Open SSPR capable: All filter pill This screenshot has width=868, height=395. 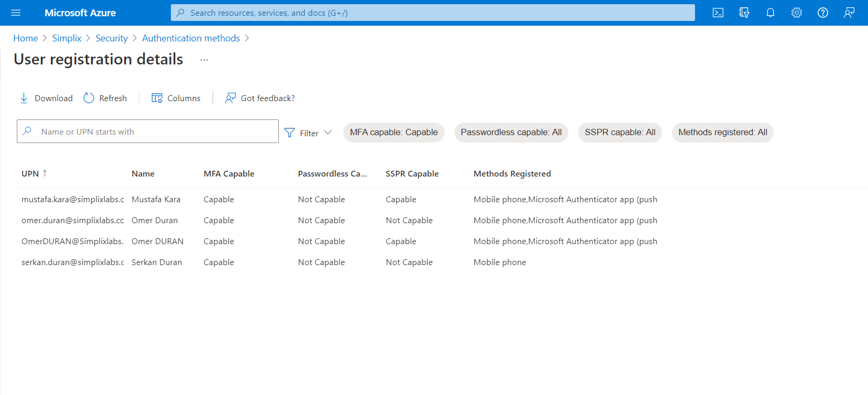click(x=620, y=133)
